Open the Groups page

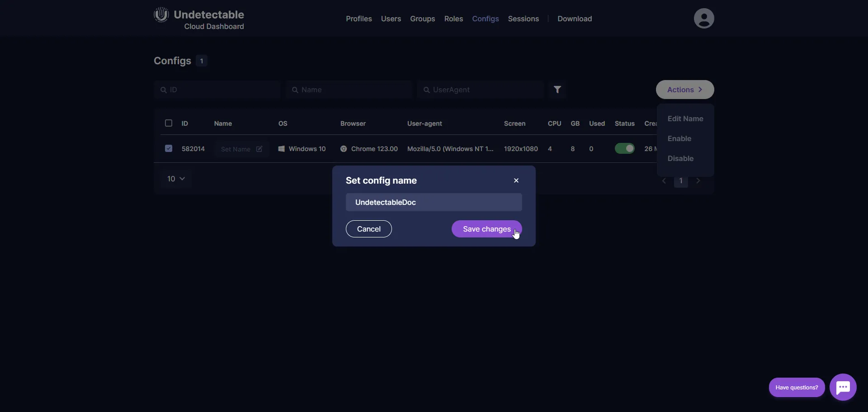click(423, 19)
